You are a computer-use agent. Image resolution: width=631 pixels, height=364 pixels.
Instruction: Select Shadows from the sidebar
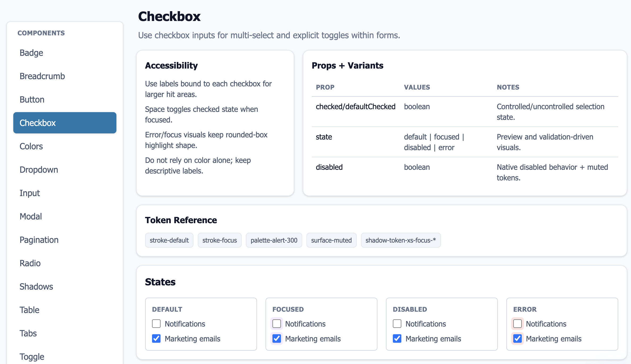pyautogui.click(x=36, y=286)
